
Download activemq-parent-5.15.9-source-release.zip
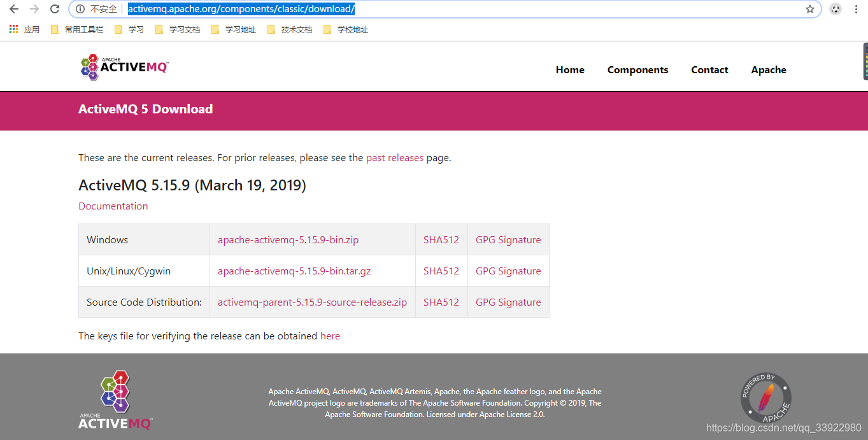coord(312,302)
